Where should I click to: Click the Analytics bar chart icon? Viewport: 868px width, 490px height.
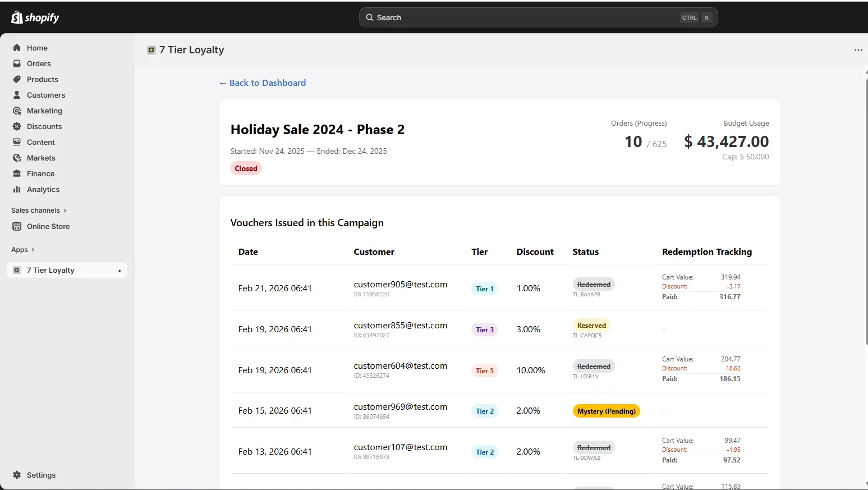click(17, 189)
